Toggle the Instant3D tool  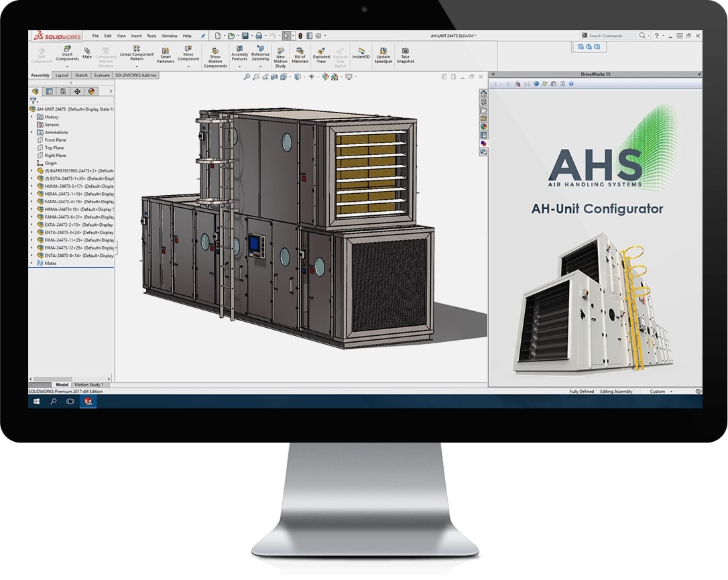point(361,53)
